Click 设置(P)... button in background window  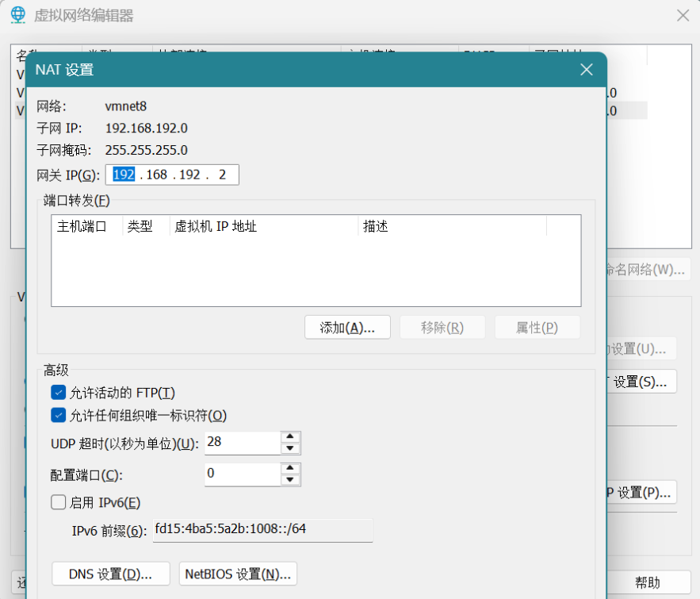641,492
